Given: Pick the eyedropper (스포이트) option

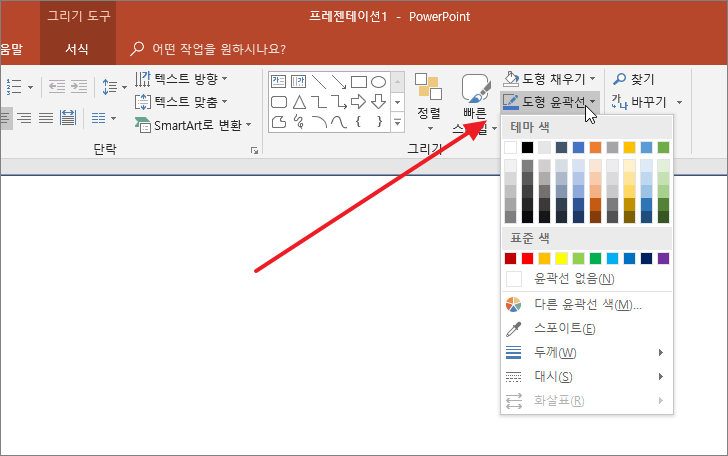Looking at the screenshot, I should [587, 329].
